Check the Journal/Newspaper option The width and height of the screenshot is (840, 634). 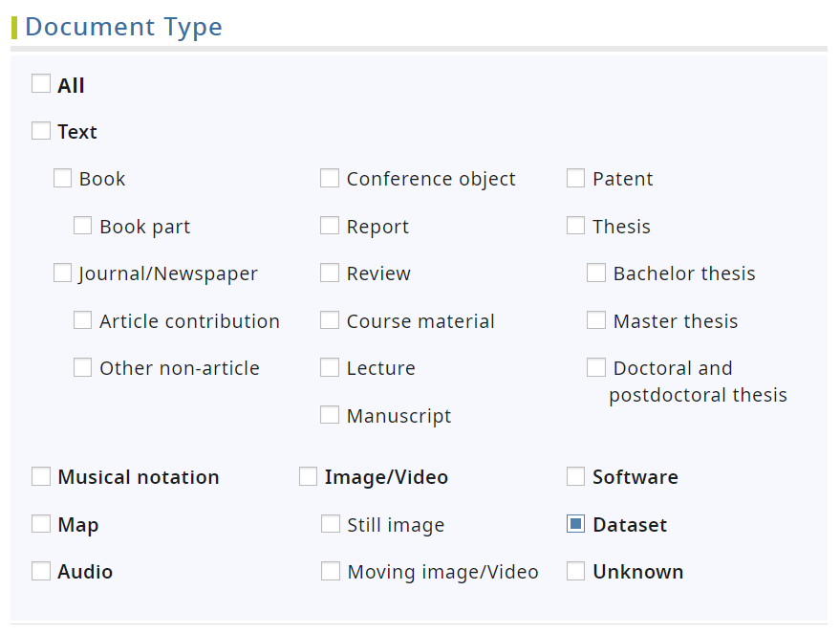[63, 273]
